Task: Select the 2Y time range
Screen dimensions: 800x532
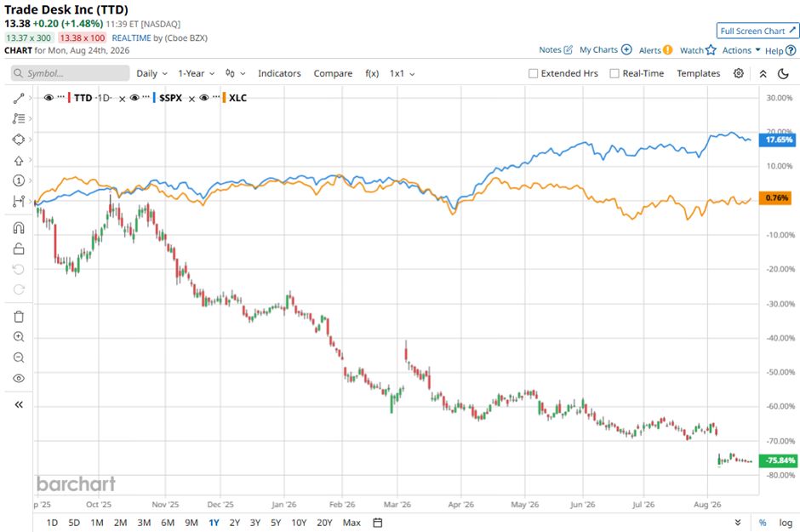Action: tap(234, 523)
